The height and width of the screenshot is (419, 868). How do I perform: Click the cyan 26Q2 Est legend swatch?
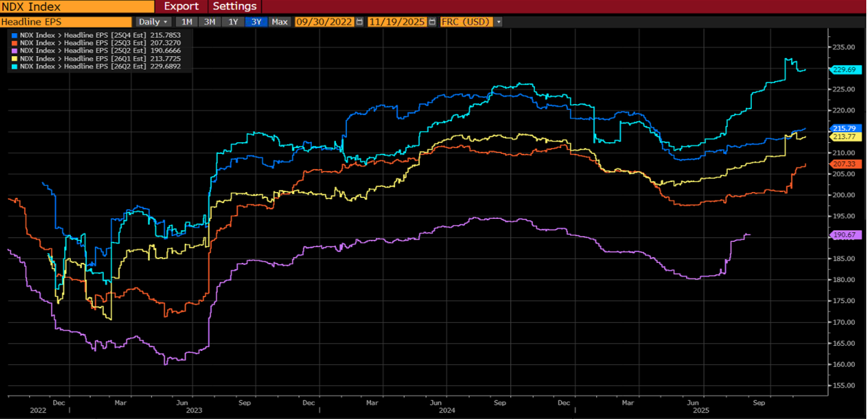click(14, 67)
